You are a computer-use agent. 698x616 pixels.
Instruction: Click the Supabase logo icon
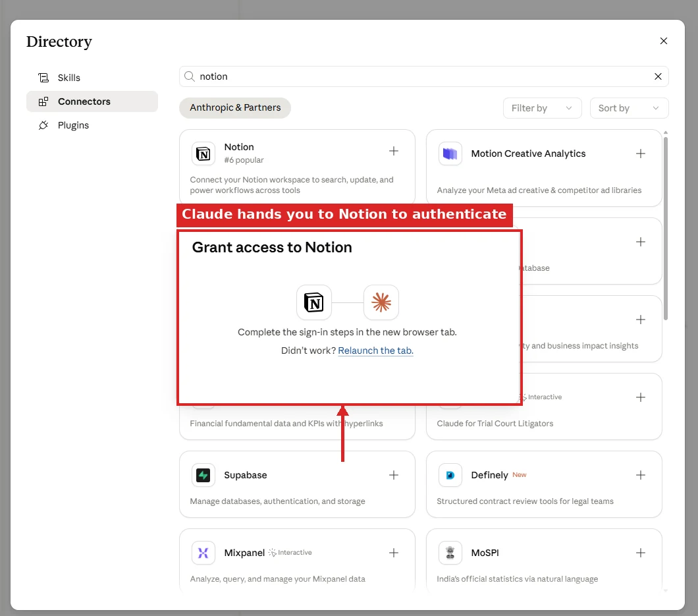203,475
